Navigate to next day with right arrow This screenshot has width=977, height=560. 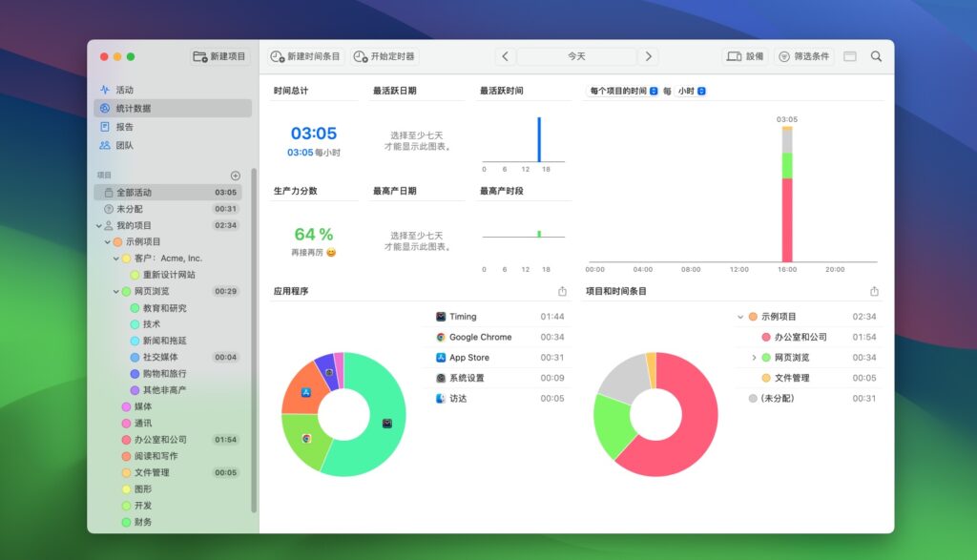tap(649, 56)
